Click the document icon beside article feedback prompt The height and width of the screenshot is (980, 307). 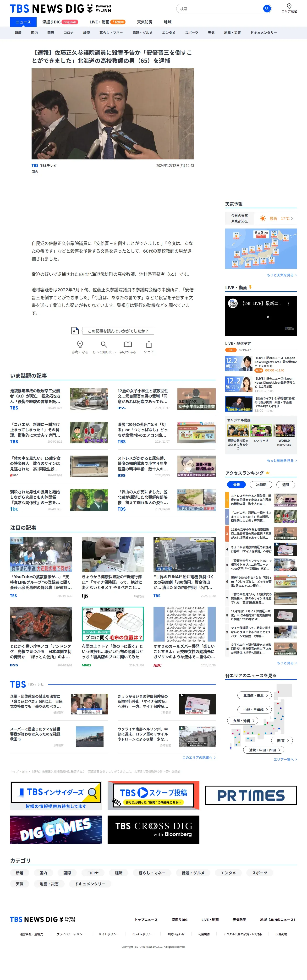[x=75, y=331]
